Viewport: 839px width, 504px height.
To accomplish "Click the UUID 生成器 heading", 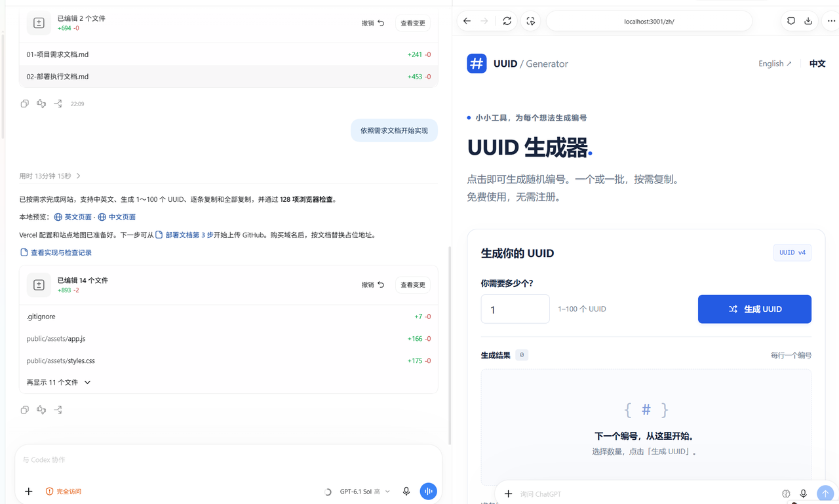I will click(530, 147).
